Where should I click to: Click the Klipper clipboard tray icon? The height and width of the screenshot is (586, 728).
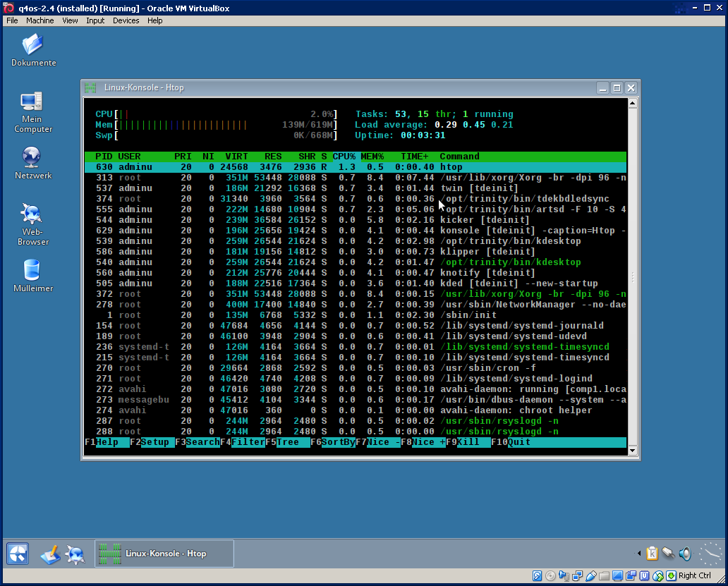pyautogui.click(x=653, y=554)
